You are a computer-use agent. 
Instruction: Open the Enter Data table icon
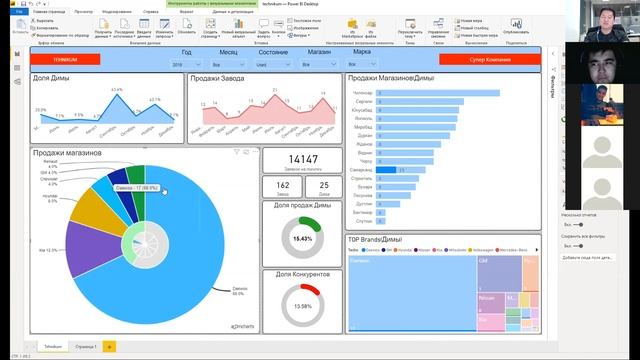pyautogui.click(x=144, y=24)
